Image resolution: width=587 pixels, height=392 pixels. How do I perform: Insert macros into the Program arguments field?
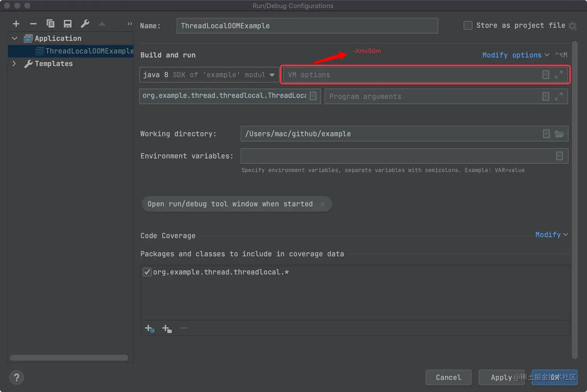click(x=546, y=97)
